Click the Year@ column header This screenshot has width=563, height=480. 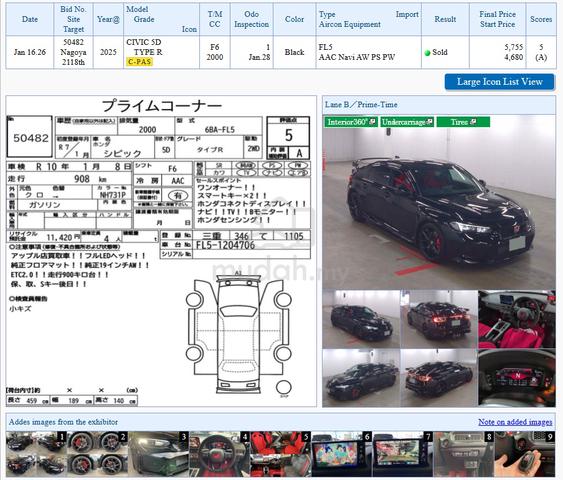point(108,19)
